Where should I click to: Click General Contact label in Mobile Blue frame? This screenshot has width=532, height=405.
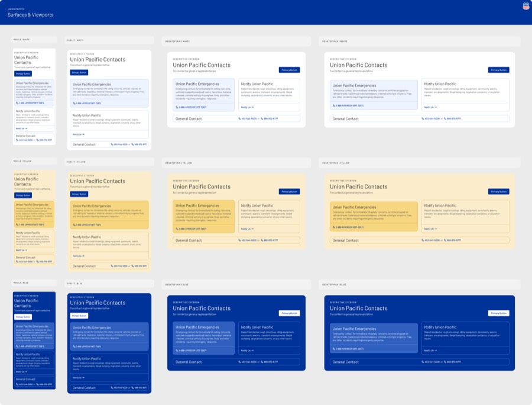point(25,379)
